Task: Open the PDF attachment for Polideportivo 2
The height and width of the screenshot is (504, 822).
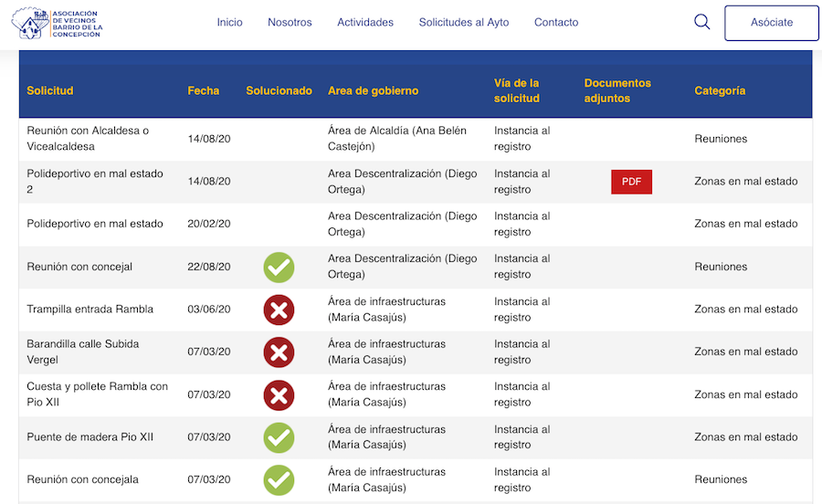Action: [x=631, y=182]
